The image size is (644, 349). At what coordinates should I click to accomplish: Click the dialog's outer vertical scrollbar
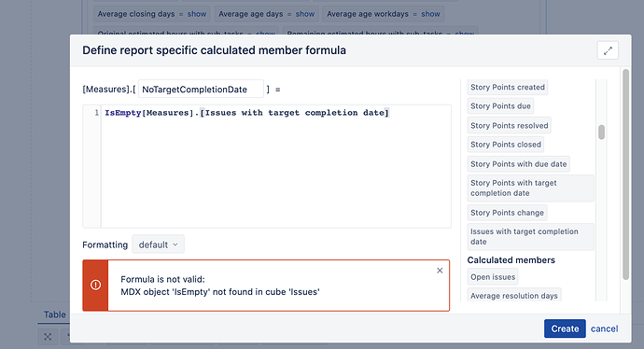[625, 174]
